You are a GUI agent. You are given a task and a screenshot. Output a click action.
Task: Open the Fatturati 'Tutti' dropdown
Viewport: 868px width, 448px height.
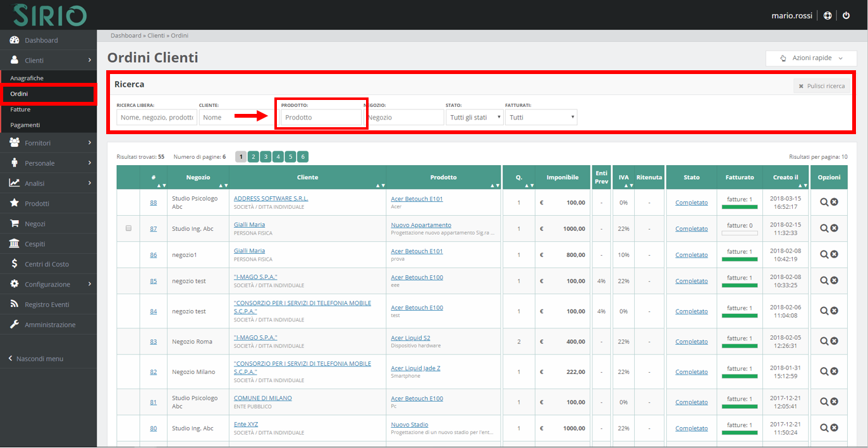coord(541,117)
